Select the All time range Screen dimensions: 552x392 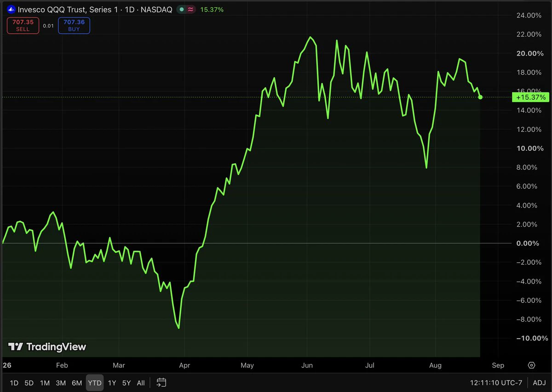pos(141,383)
